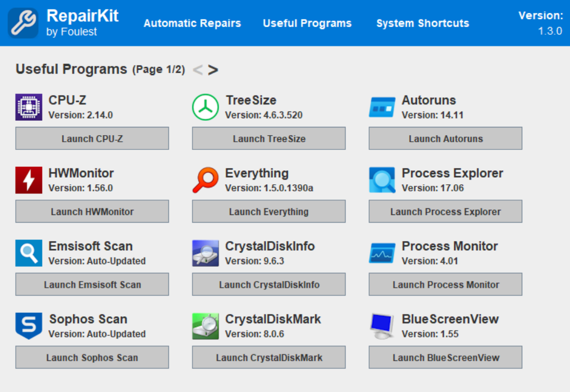570x392 pixels.
Task: Switch to System Shortcuts tab
Action: click(423, 23)
